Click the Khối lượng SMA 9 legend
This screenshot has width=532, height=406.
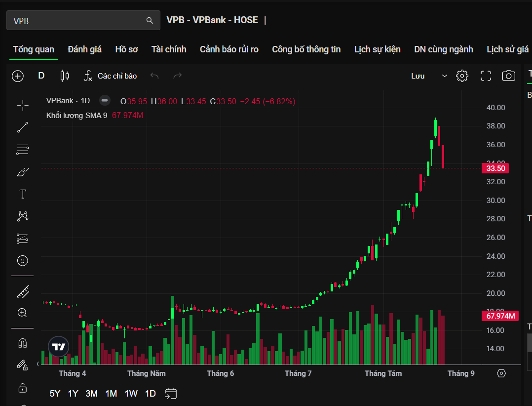coord(76,116)
